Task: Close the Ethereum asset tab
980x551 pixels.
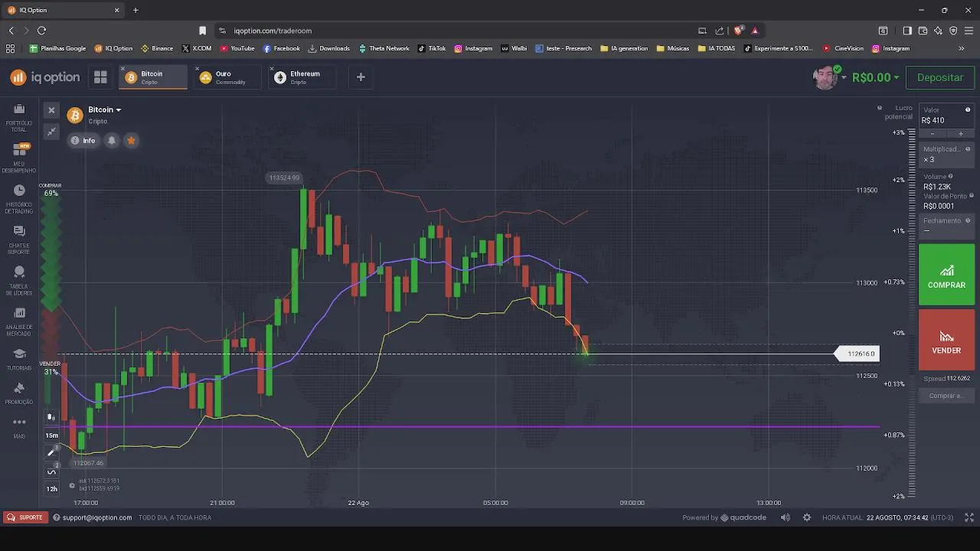Action: click(x=272, y=69)
